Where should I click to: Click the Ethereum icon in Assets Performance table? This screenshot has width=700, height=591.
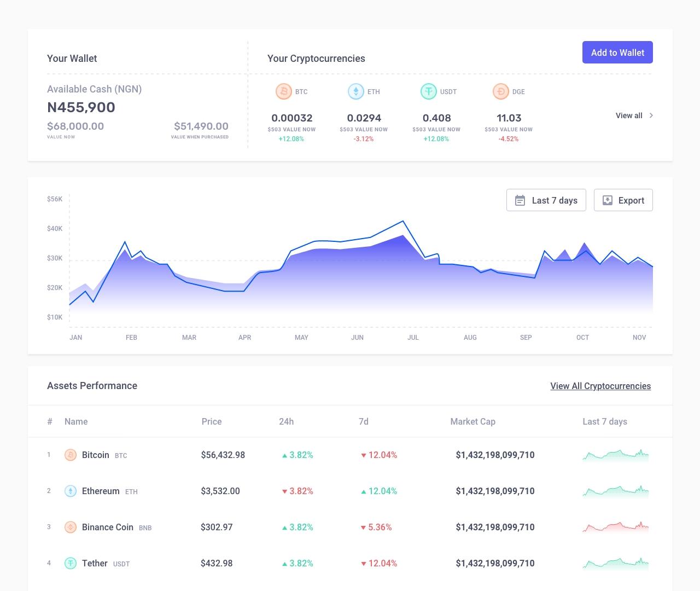click(x=71, y=491)
